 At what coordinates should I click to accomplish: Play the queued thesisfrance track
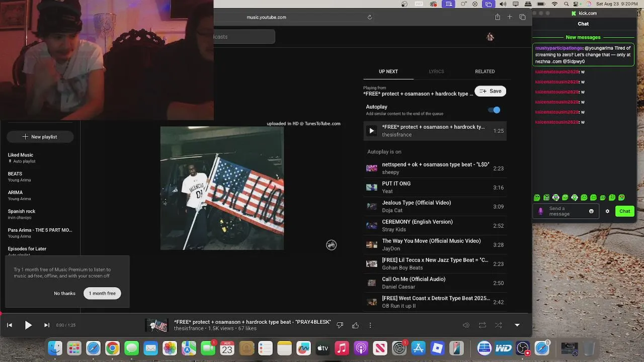[372, 131]
